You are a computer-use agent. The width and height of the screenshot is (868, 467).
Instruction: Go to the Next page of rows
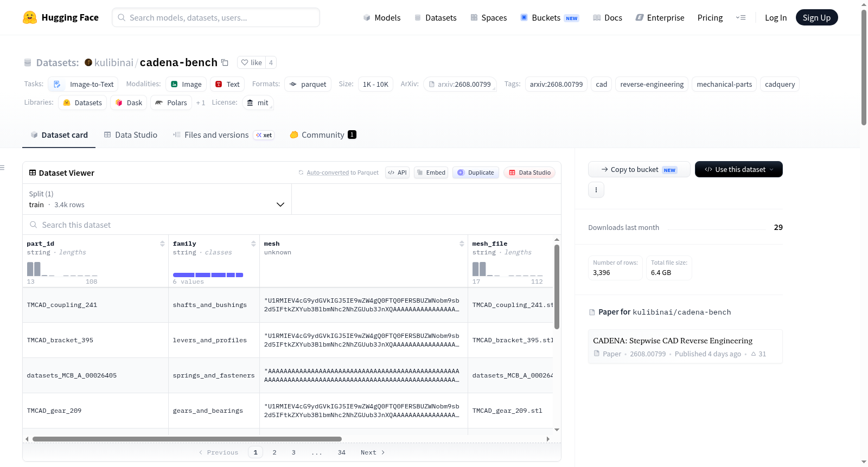click(373, 452)
